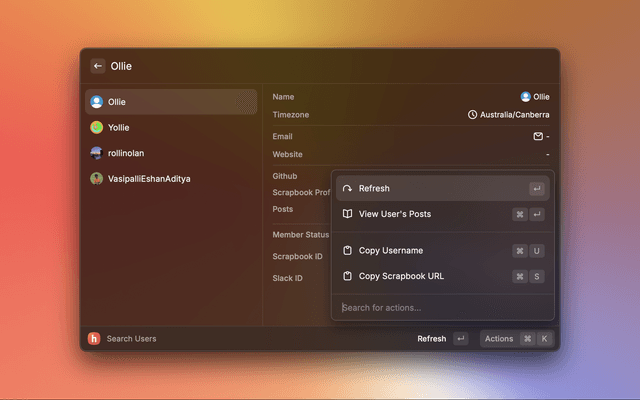Click the back arrow button
Screen dimensions: 640x400
(x=98, y=66)
